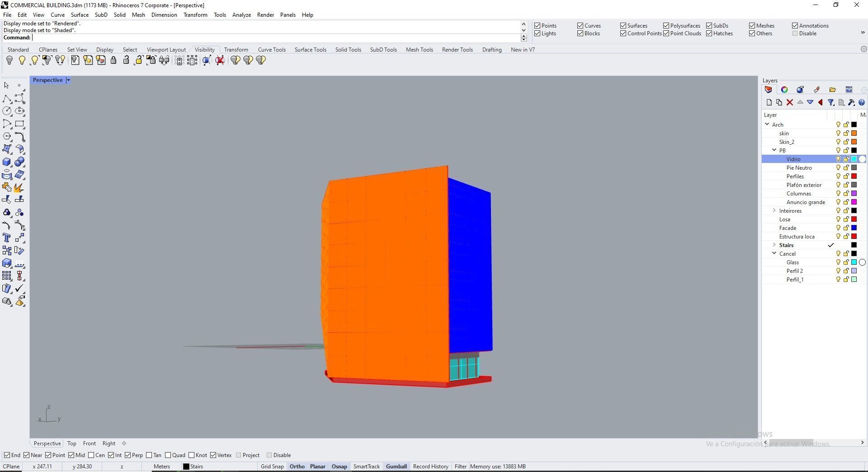This screenshot has width=868, height=472.
Task: Toggle SmartTrack in the status bar
Action: click(367, 467)
